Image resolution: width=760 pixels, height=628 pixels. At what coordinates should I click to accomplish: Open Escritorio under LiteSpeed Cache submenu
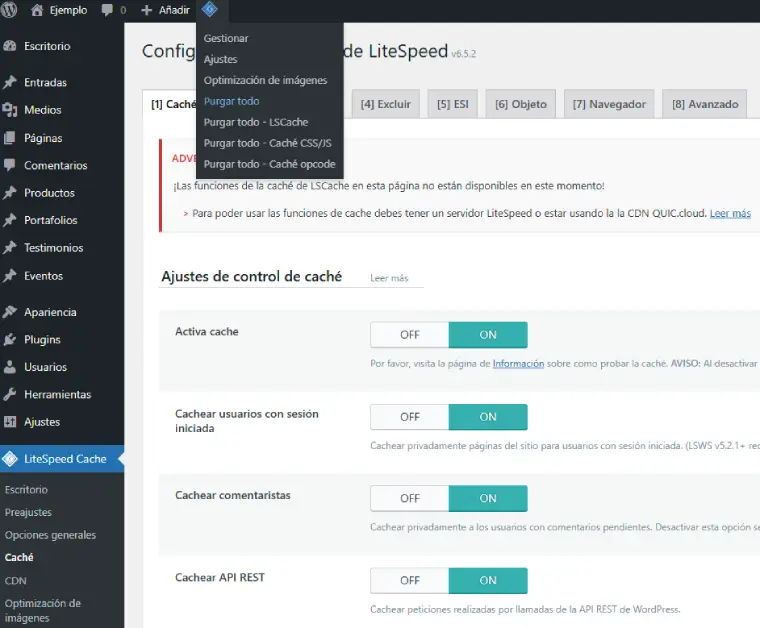point(26,490)
